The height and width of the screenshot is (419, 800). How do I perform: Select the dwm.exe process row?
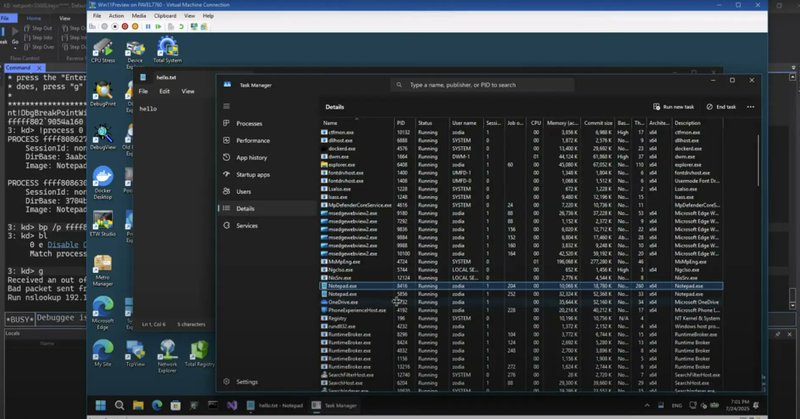click(521, 157)
